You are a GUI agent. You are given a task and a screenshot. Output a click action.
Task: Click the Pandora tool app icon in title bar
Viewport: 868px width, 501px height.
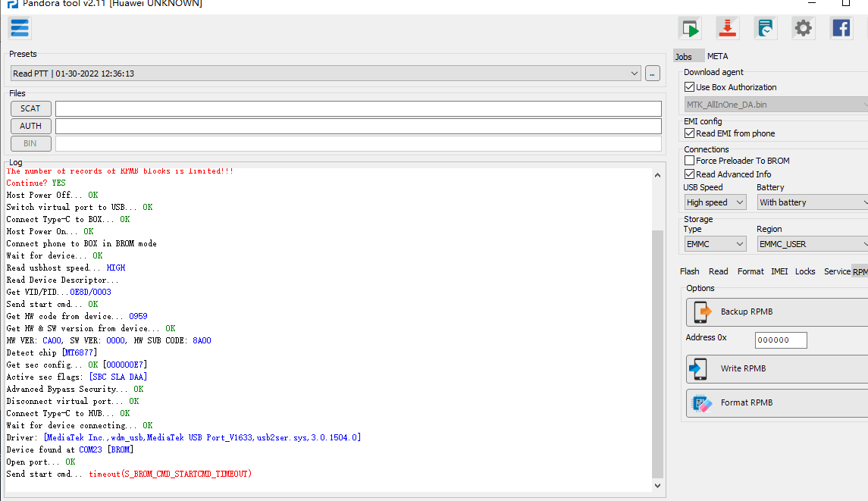pos(12,4)
